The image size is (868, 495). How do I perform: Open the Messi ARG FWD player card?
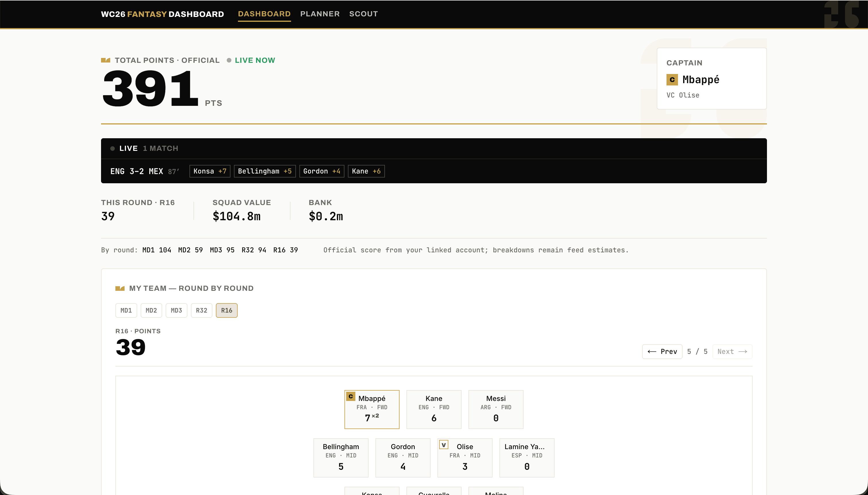tap(496, 409)
